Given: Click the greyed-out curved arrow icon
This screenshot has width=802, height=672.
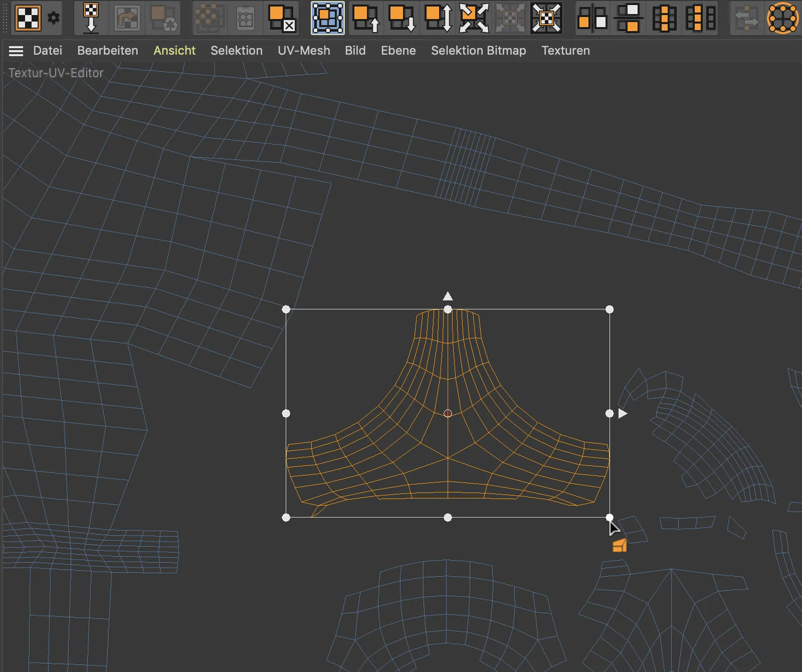Looking at the screenshot, I should click(127, 18).
